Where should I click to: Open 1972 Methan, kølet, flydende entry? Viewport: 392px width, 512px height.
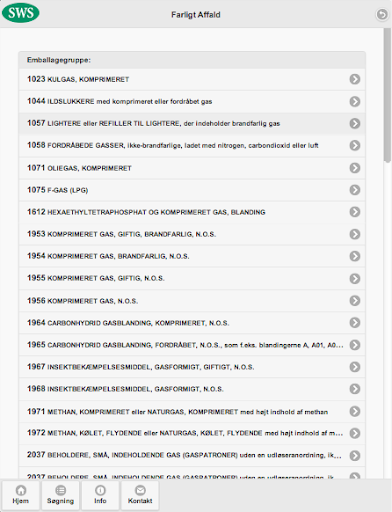tap(192, 433)
